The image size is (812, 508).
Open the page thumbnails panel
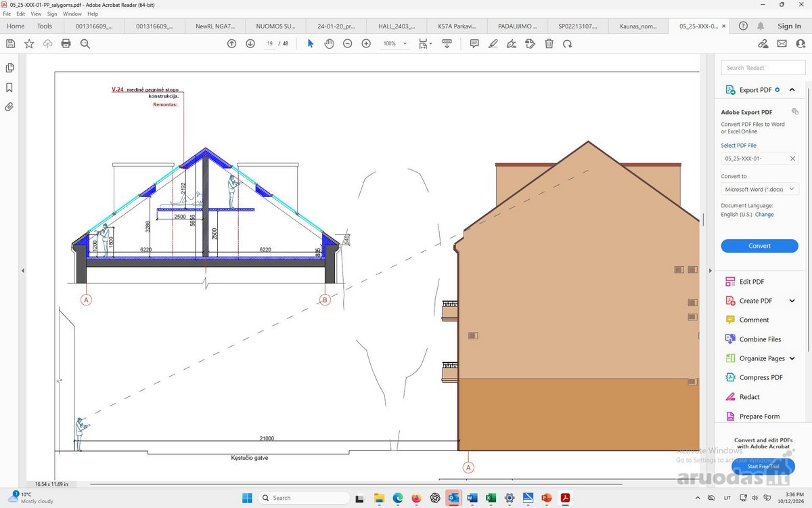(x=9, y=68)
